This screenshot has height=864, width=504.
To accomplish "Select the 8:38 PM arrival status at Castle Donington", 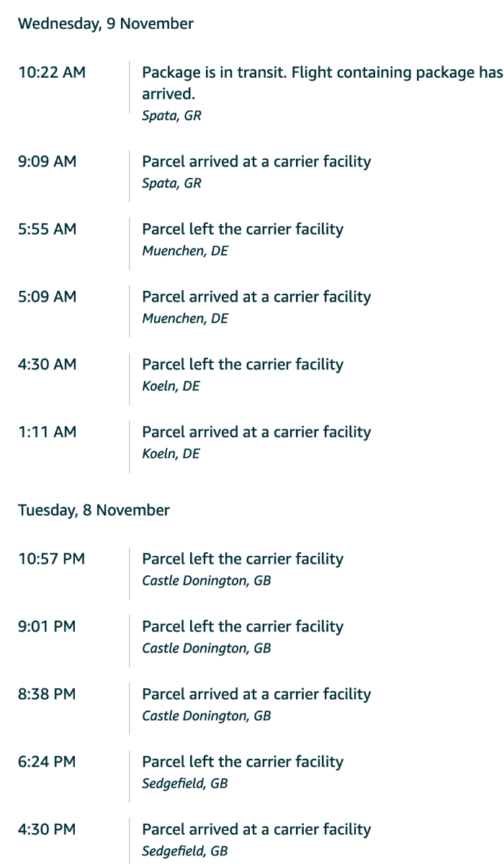I will (256, 694).
